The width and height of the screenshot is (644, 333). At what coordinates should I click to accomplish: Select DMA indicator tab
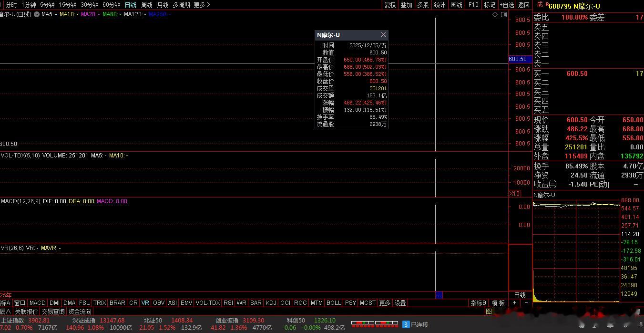[69, 303]
